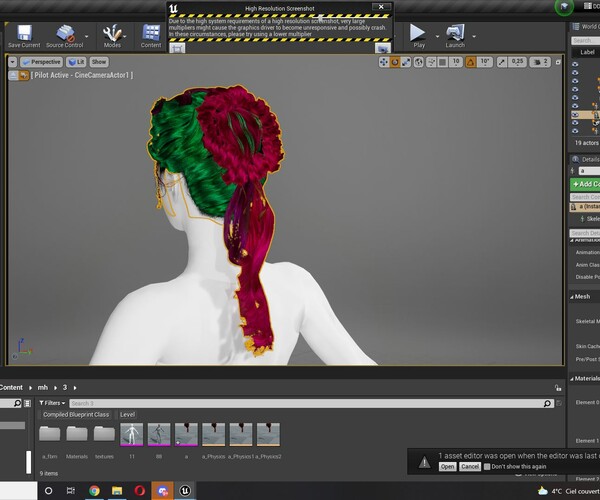The height and width of the screenshot is (500, 600).
Task: Click Content in the breadcrumb path
Action: click(11, 388)
